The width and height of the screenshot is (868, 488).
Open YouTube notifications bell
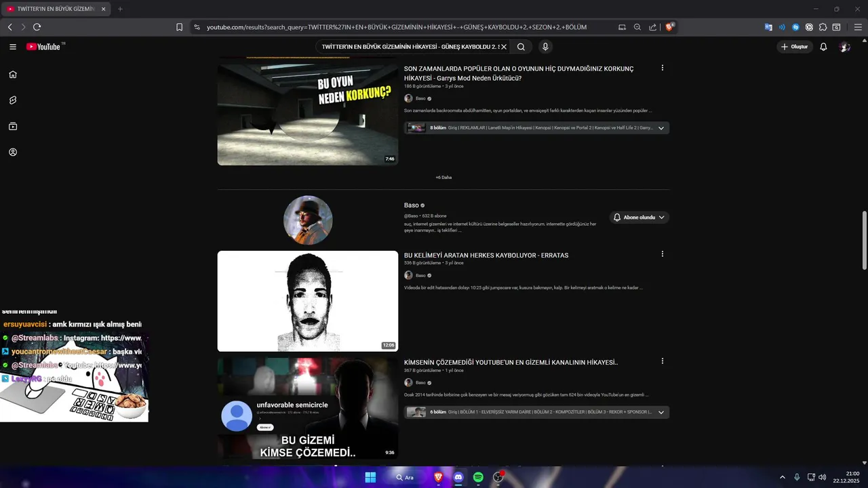[823, 47]
